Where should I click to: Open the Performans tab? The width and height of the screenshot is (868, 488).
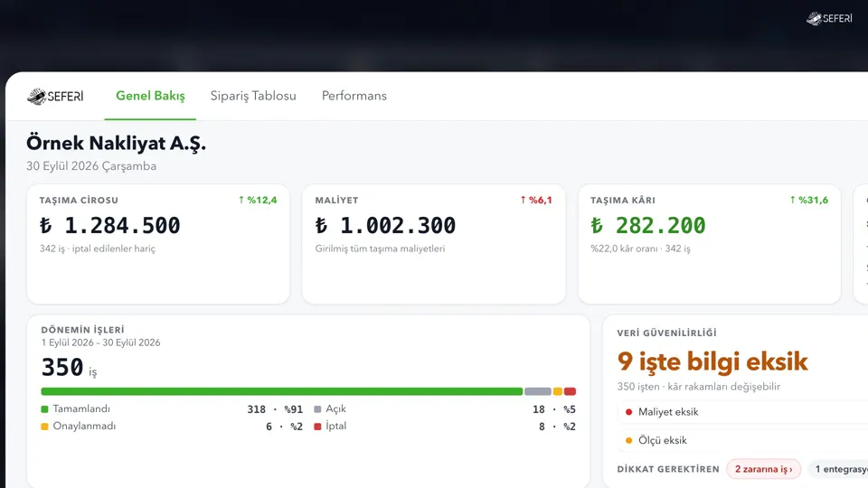(x=354, y=96)
